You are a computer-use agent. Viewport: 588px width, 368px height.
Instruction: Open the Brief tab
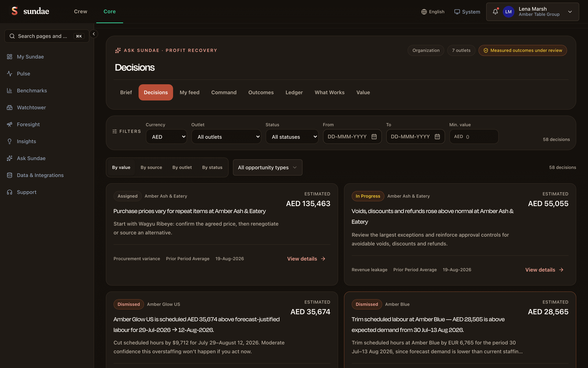[126, 93]
